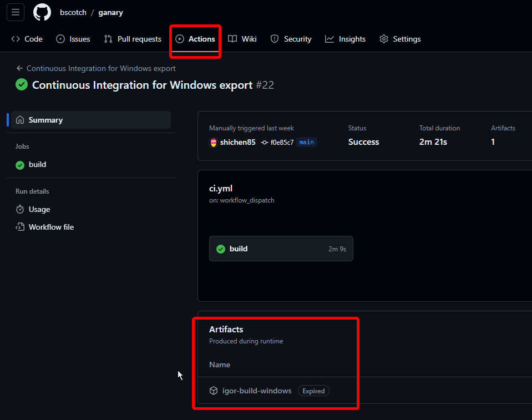Select the Actions tab

point(195,39)
